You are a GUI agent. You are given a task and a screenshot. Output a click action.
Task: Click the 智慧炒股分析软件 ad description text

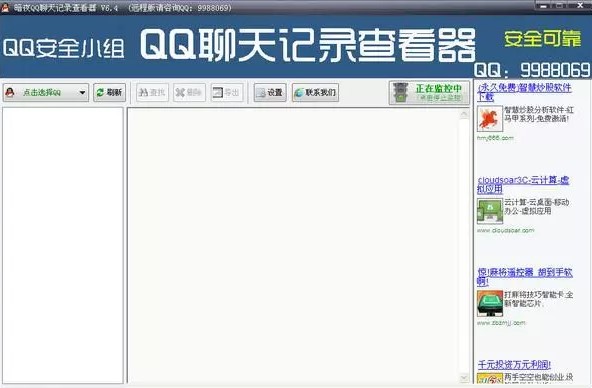539,114
